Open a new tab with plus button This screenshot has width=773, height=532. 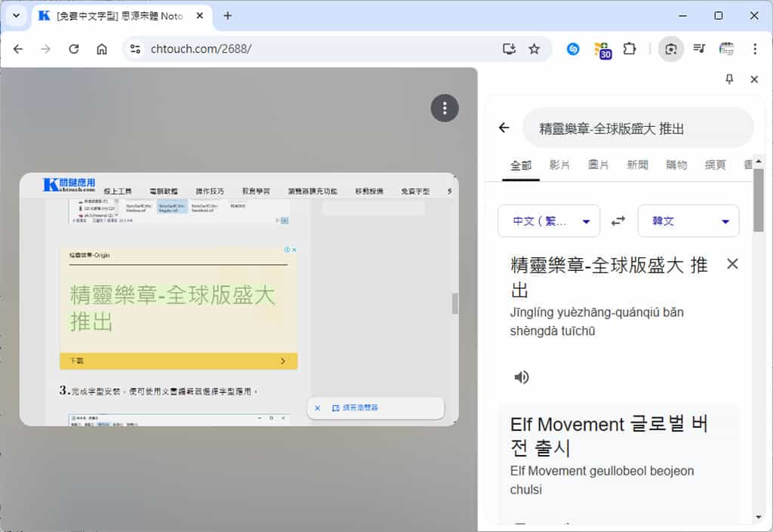[x=227, y=16]
